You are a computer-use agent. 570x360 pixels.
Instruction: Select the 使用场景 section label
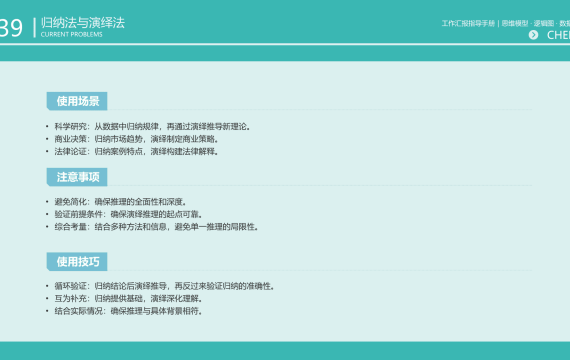(77, 101)
